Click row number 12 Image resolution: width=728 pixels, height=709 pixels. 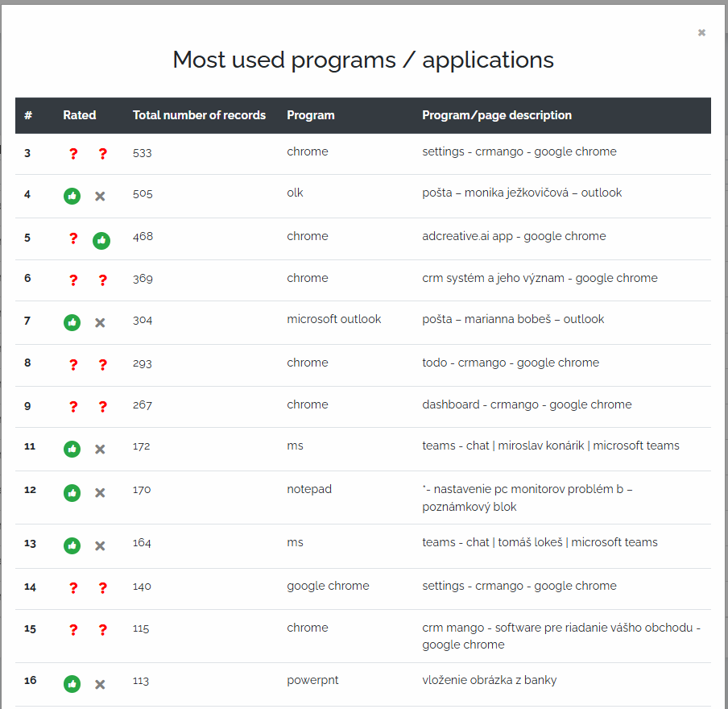pyautogui.click(x=30, y=490)
